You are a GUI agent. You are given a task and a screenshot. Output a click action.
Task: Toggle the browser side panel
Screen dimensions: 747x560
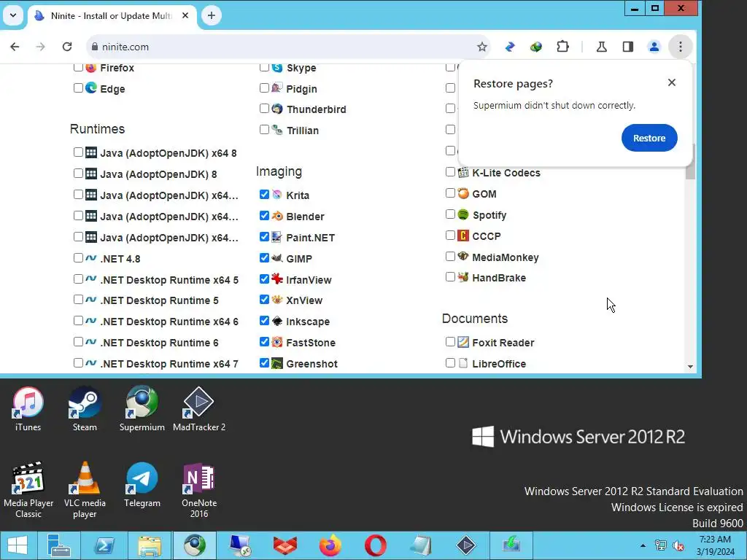point(628,47)
